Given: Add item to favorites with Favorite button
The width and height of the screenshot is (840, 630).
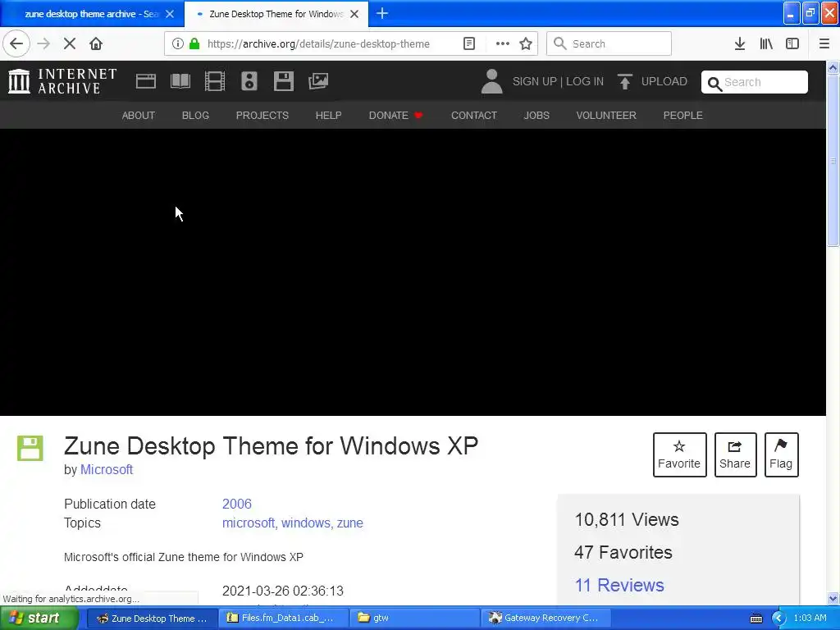Looking at the screenshot, I should click(x=679, y=454).
